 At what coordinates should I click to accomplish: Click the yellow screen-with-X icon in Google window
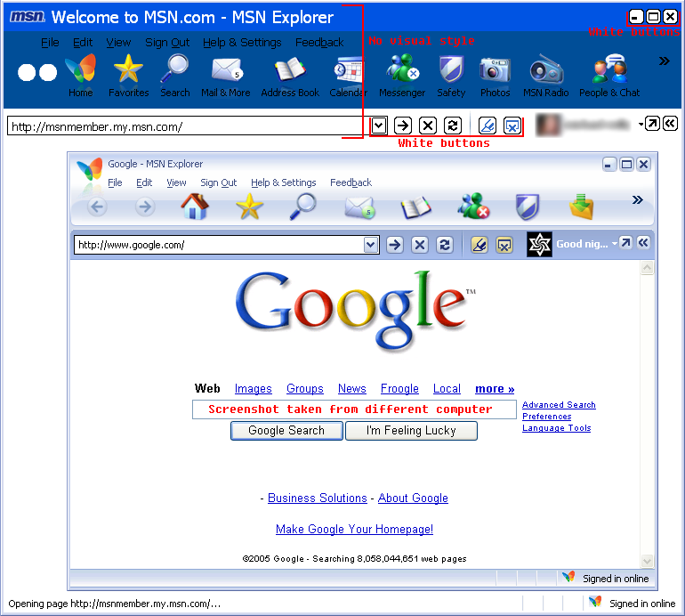point(504,245)
